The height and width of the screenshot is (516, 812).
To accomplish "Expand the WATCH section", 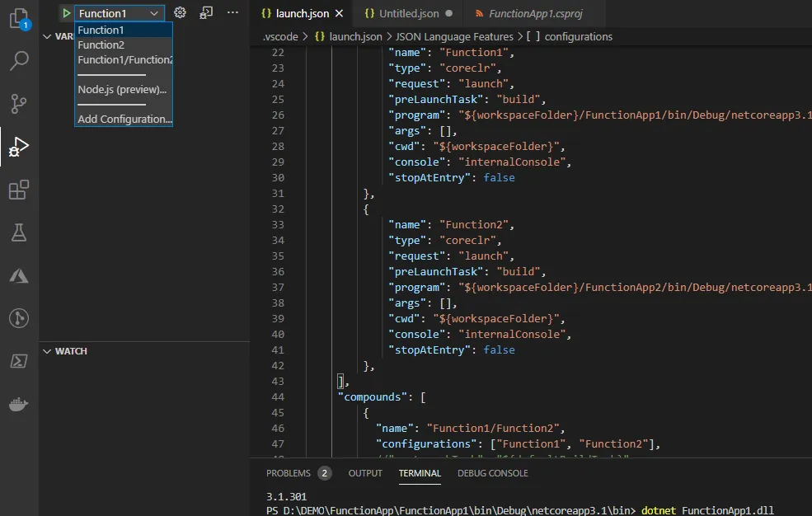I will point(71,351).
